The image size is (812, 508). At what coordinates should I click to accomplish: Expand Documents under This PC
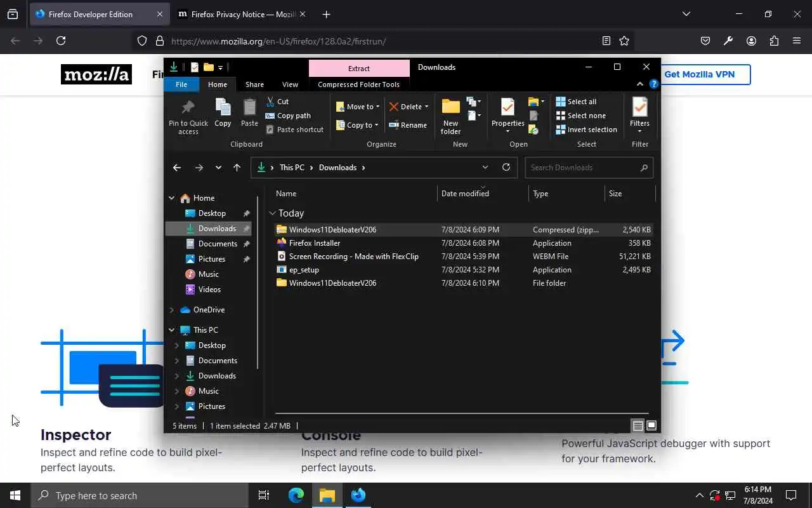(177, 361)
